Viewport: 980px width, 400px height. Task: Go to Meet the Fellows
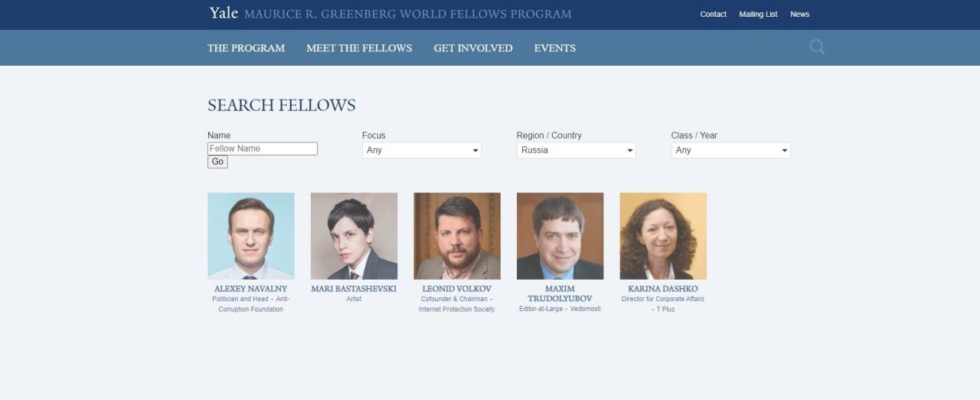(359, 48)
